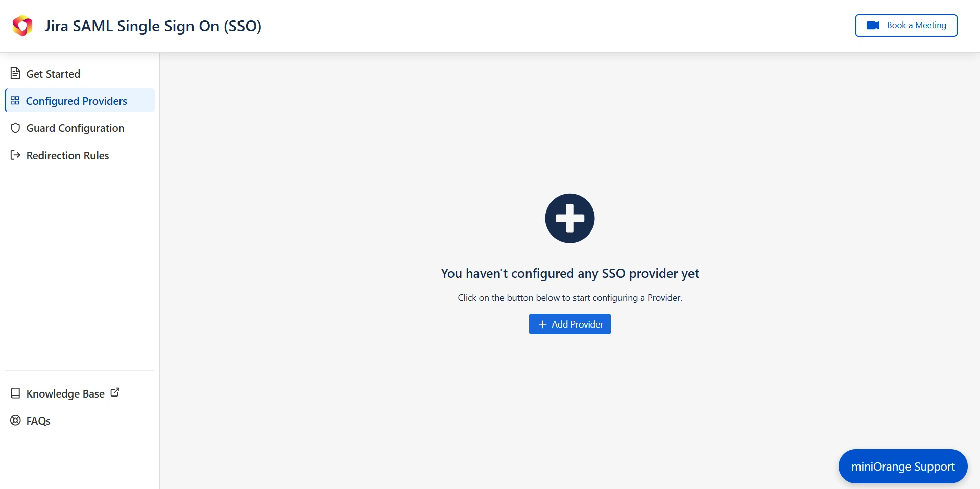Select Configured Providers in sidebar
The width and height of the screenshot is (980, 489).
tap(80, 101)
